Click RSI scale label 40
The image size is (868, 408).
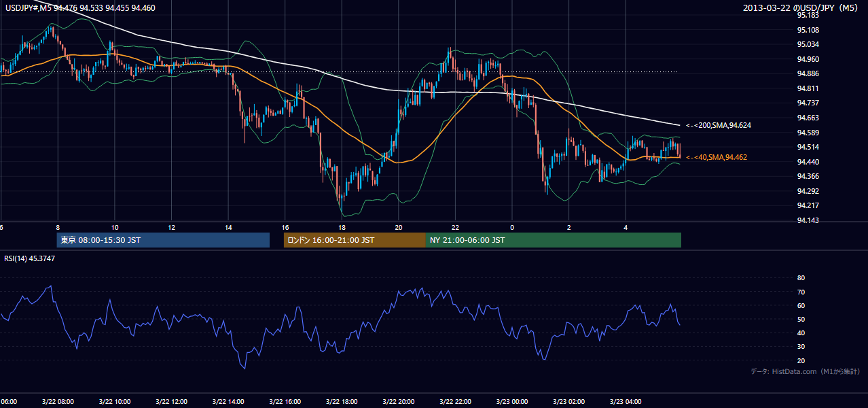coord(801,333)
